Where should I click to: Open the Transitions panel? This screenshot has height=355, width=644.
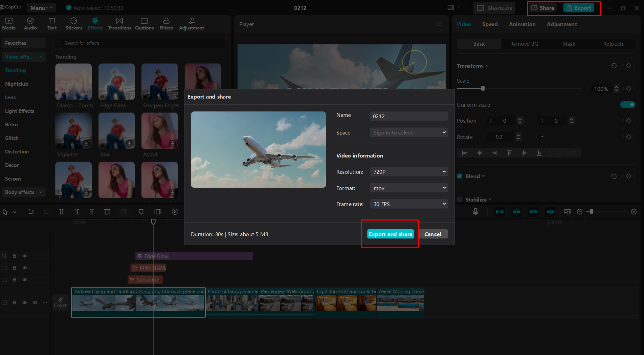(x=119, y=23)
